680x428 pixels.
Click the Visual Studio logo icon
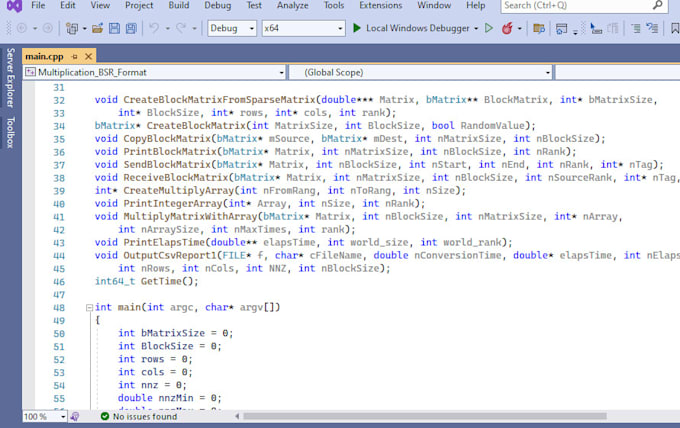(x=14, y=6)
